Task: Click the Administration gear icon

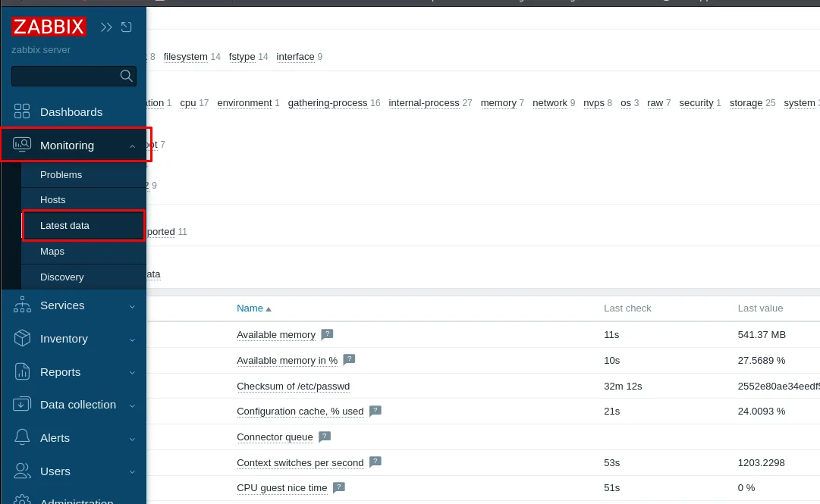Action: pyautogui.click(x=22, y=499)
